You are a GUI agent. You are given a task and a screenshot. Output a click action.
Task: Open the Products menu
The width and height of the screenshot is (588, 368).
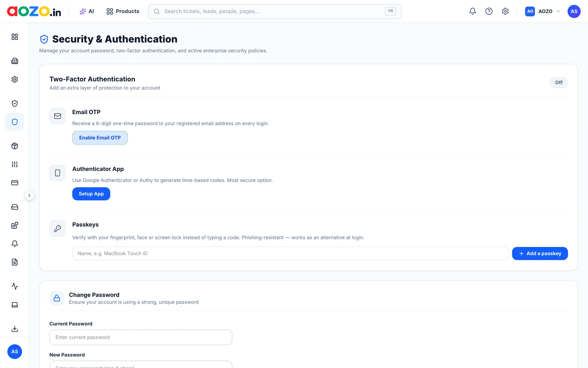pyautogui.click(x=123, y=11)
